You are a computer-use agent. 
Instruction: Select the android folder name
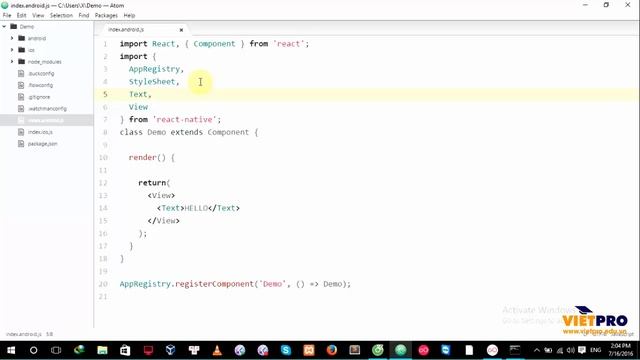click(x=37, y=38)
